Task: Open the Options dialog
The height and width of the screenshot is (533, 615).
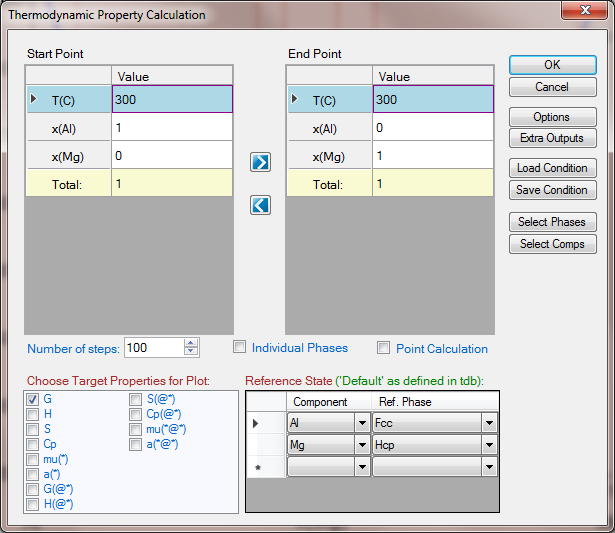Action: click(x=552, y=118)
